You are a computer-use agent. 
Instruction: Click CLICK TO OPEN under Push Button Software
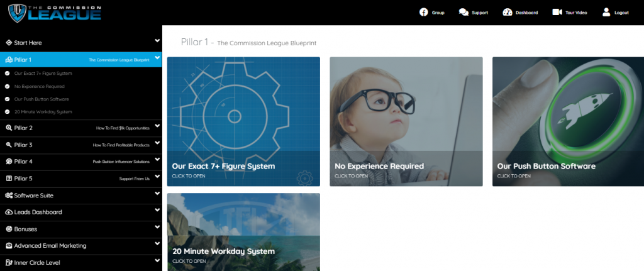coord(514,176)
